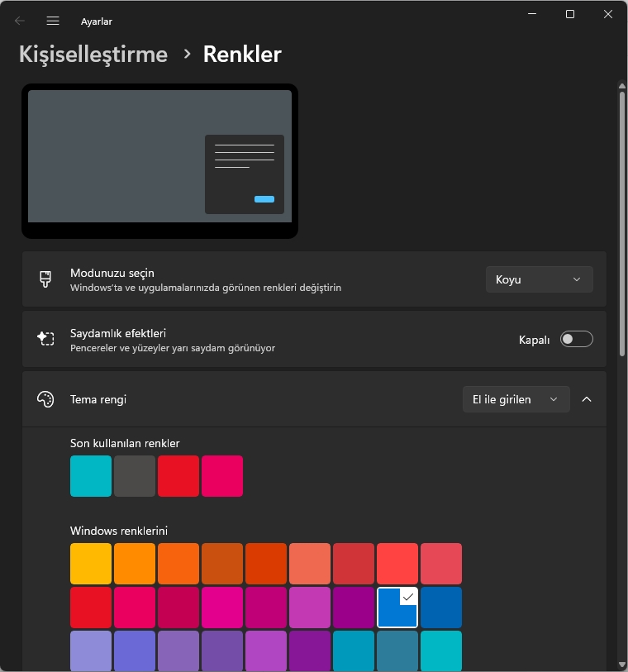Select the selected blue checkmarked swatch

(397, 608)
